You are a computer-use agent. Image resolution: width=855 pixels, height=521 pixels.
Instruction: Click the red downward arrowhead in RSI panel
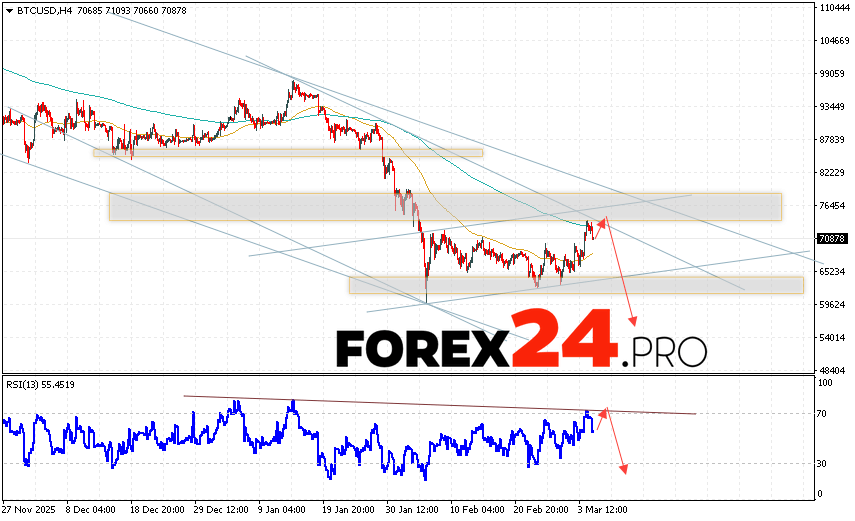pos(624,468)
